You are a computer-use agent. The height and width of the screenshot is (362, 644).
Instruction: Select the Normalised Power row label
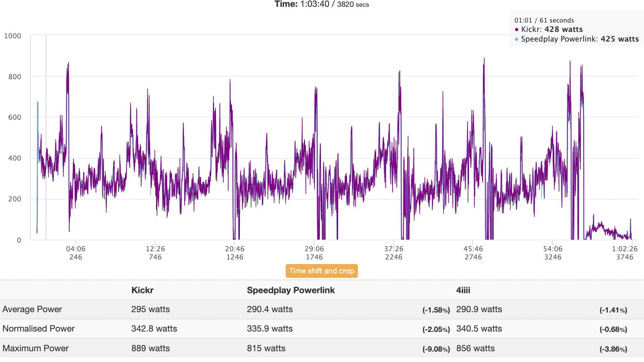[x=39, y=329]
